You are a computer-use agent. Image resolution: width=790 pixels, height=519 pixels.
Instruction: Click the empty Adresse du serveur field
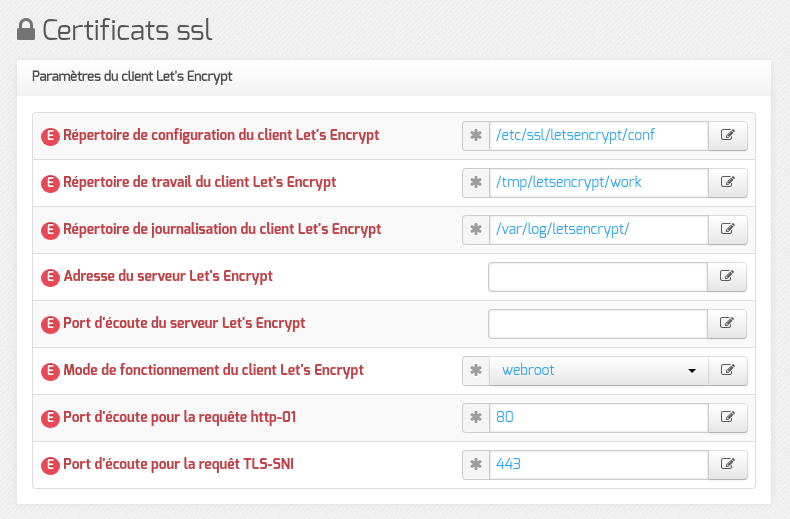tap(598, 277)
